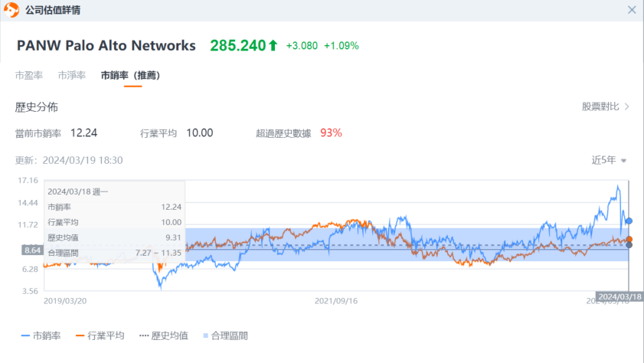The image size is (644, 363).
Task: Click the 93% historical percentile value
Action: tap(331, 133)
